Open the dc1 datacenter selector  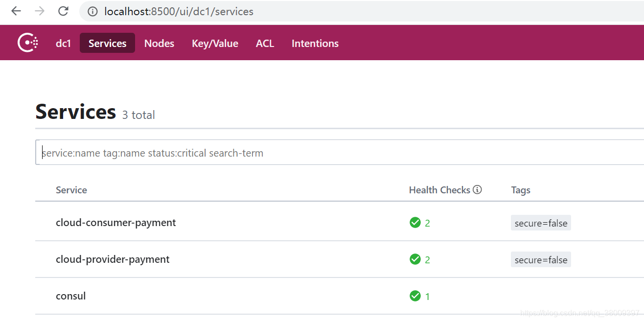click(x=64, y=43)
